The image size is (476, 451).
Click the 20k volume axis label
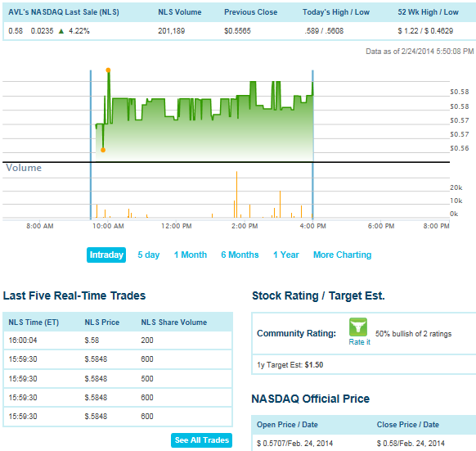point(456,187)
